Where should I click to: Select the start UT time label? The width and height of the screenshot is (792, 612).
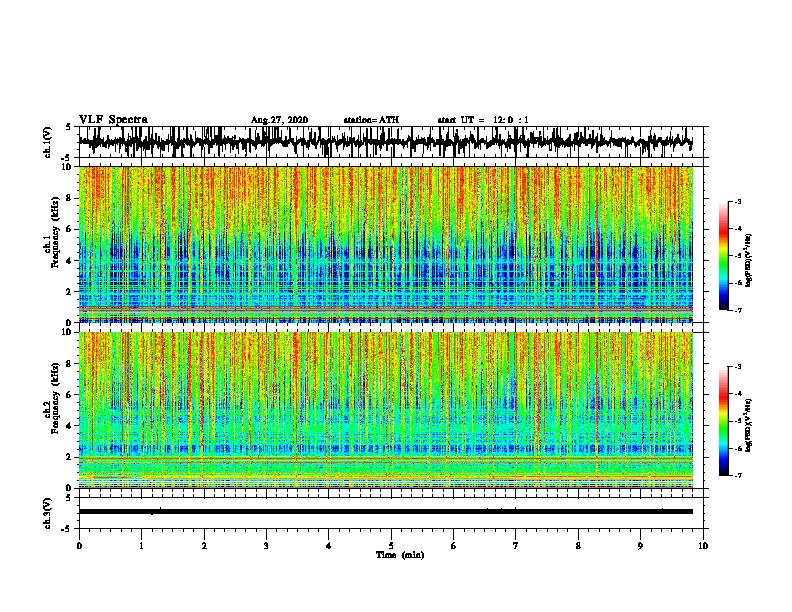483,120
